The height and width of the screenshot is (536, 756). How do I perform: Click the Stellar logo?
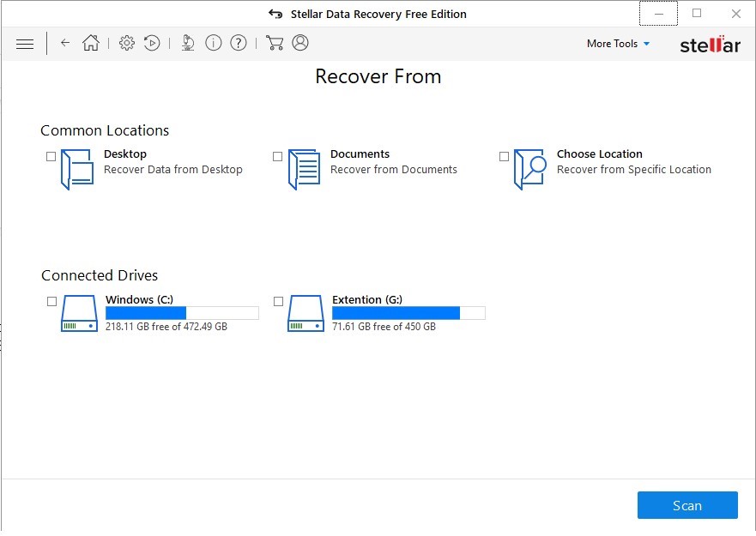710,44
